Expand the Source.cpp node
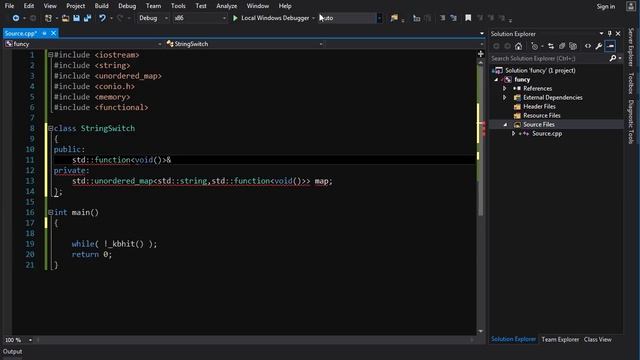Screen dimensions: 640x360 (x=513, y=133)
